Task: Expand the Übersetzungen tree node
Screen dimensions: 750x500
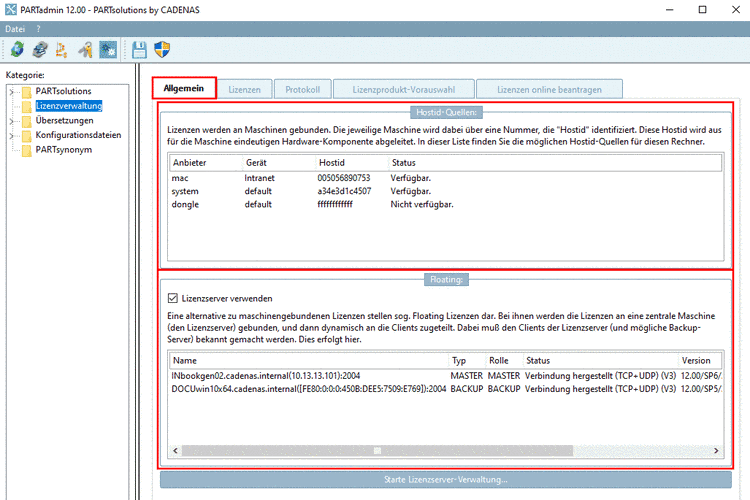Action: point(12,121)
